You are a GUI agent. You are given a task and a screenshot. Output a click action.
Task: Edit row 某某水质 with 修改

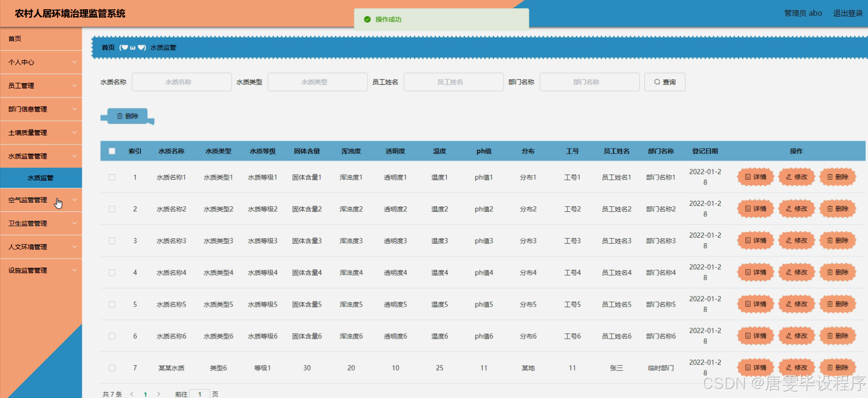coord(796,367)
